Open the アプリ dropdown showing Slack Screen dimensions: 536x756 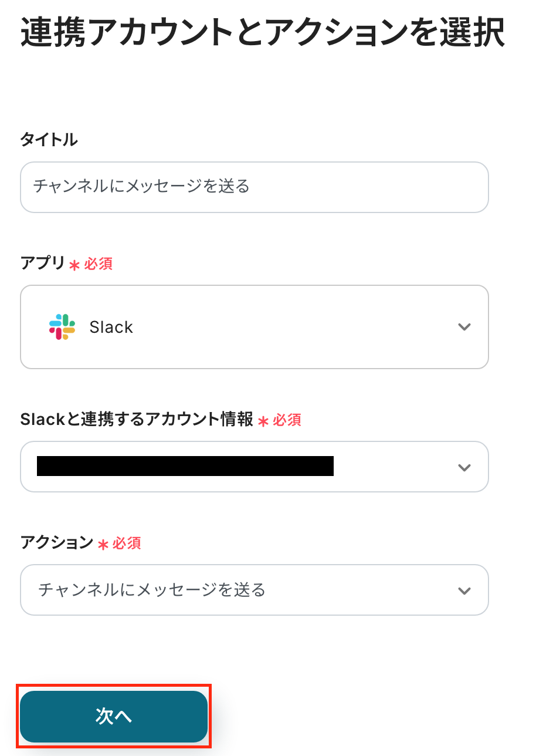pyautogui.click(x=255, y=327)
